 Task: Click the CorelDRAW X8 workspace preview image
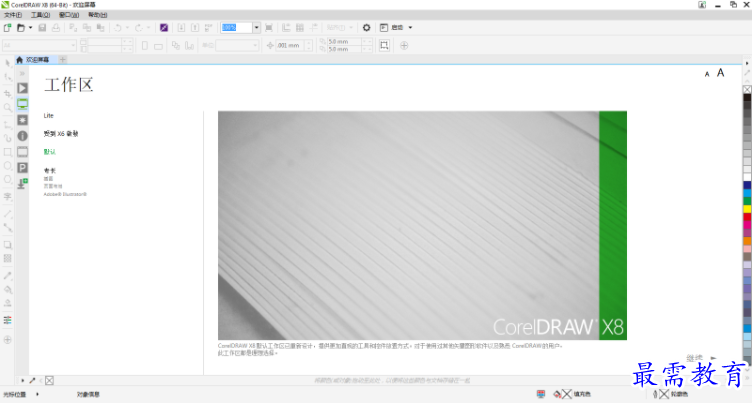point(422,226)
